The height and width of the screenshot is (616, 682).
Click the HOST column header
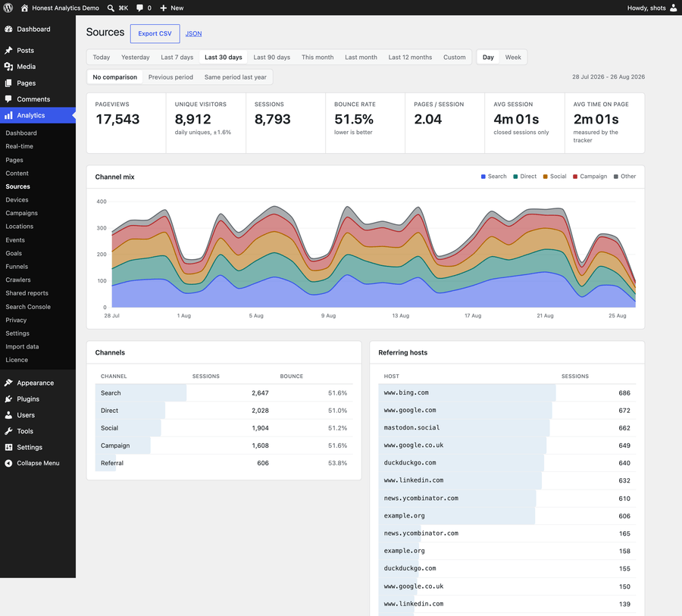click(392, 377)
